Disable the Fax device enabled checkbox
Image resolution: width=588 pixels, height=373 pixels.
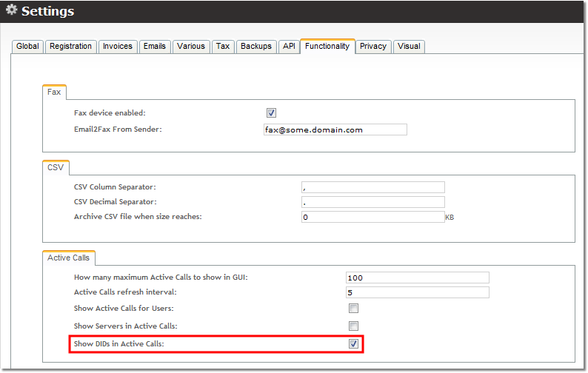coord(271,113)
